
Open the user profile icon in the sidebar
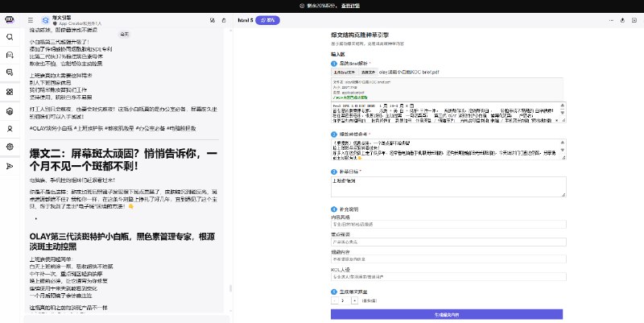coord(10,129)
